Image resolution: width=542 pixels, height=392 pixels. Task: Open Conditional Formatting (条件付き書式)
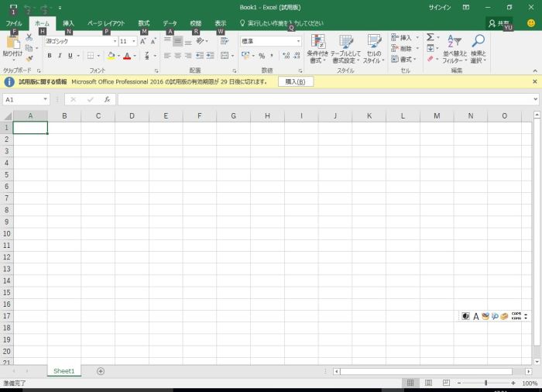tap(317, 48)
